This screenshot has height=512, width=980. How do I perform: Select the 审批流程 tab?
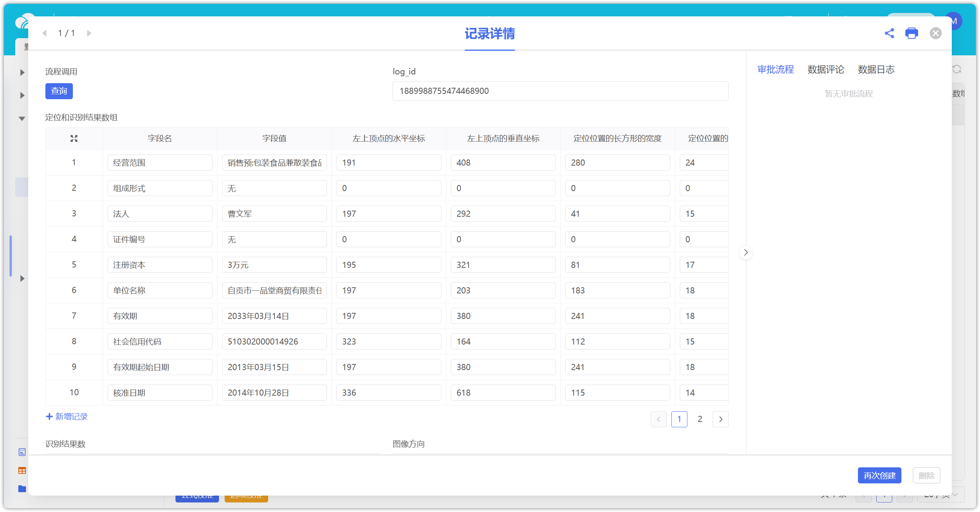775,69
